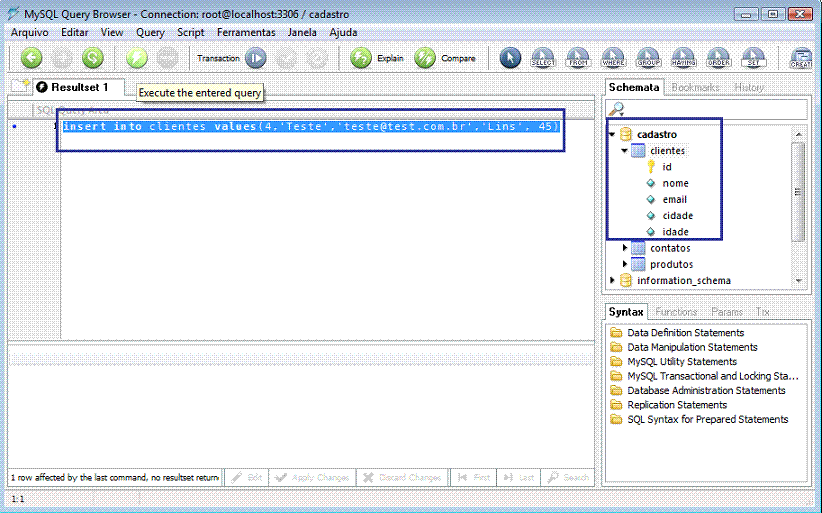This screenshot has width=822, height=513.
Task: Collapse the clientes table node
Action: click(x=624, y=151)
